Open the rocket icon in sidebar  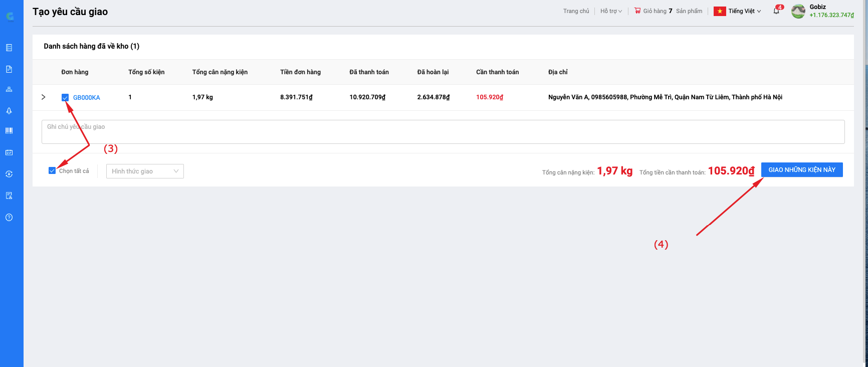tap(9, 111)
